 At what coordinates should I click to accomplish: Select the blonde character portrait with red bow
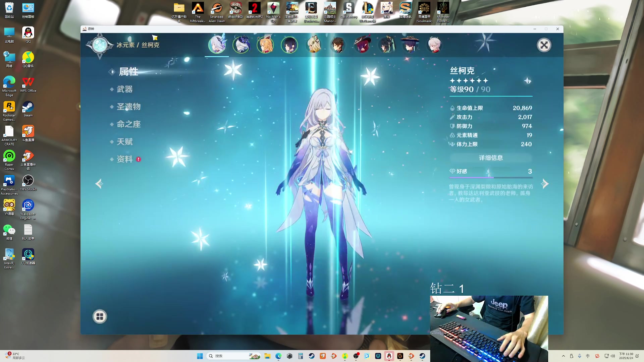pyautogui.click(x=265, y=45)
